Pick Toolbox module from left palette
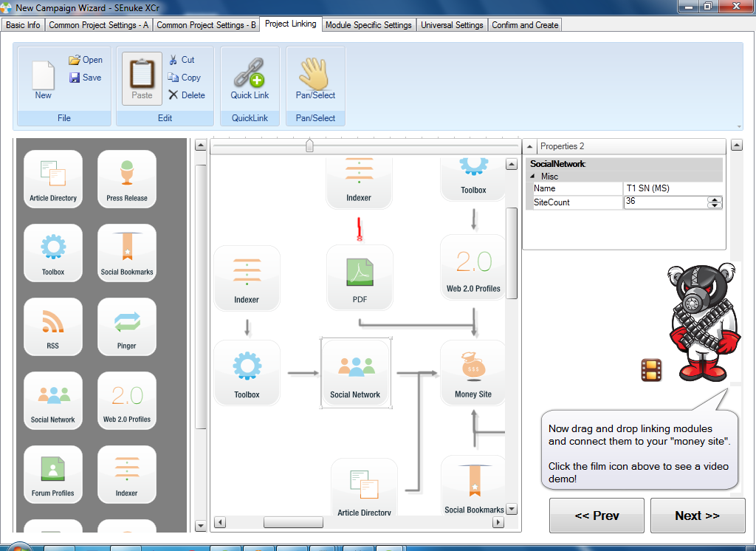Screen dimensions: 756x551 (x=53, y=253)
